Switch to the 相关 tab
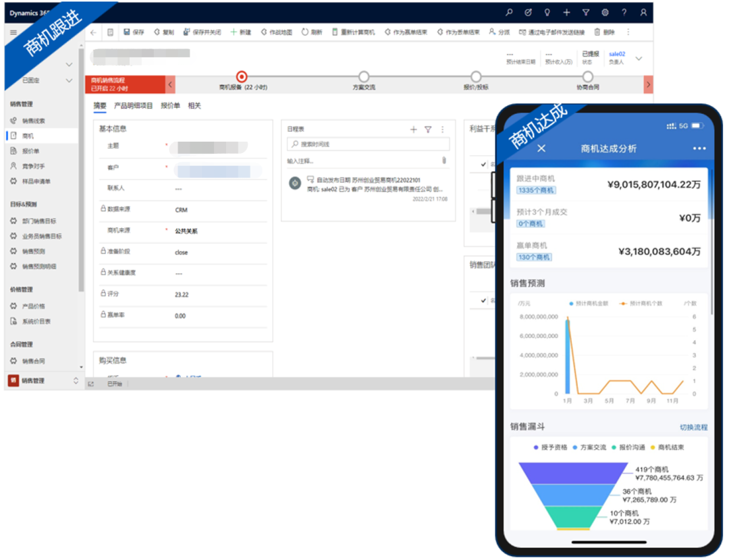Screen dimensions: 729x560 [x=194, y=105]
